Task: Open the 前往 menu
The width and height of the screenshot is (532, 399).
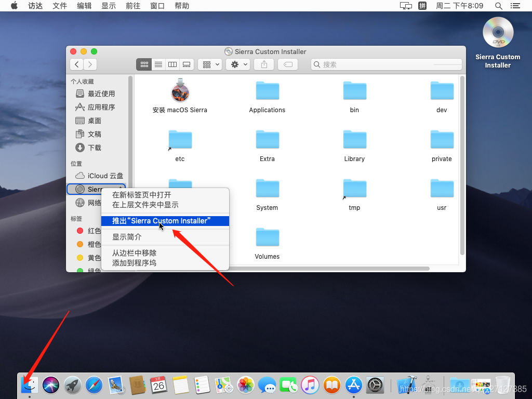Action: (x=133, y=6)
